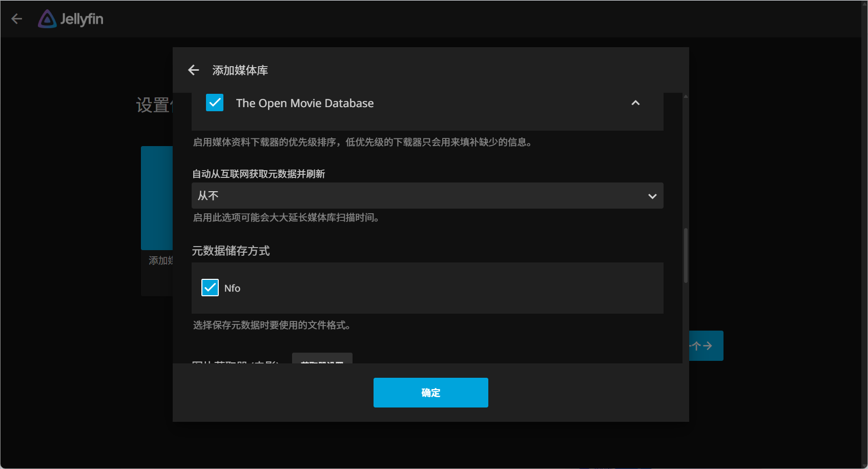The height and width of the screenshot is (469, 868).
Task: Click the 元数据储存方式 section heading
Action: [x=231, y=251]
